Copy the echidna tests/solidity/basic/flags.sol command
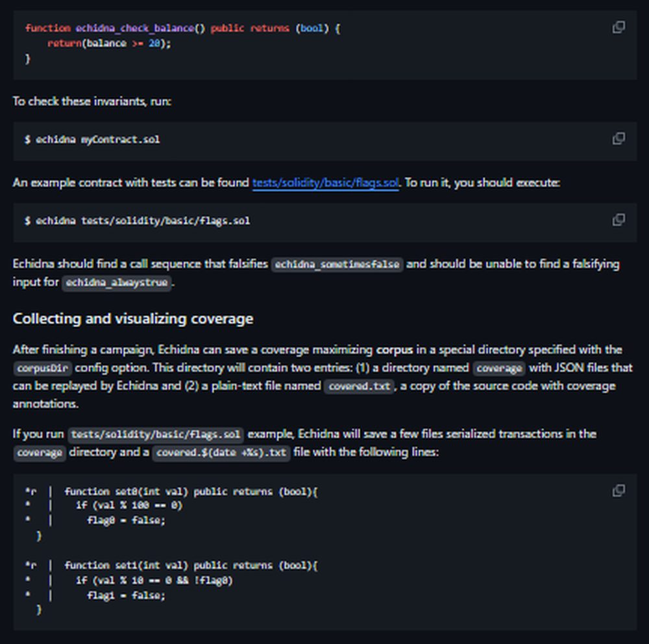 [618, 220]
